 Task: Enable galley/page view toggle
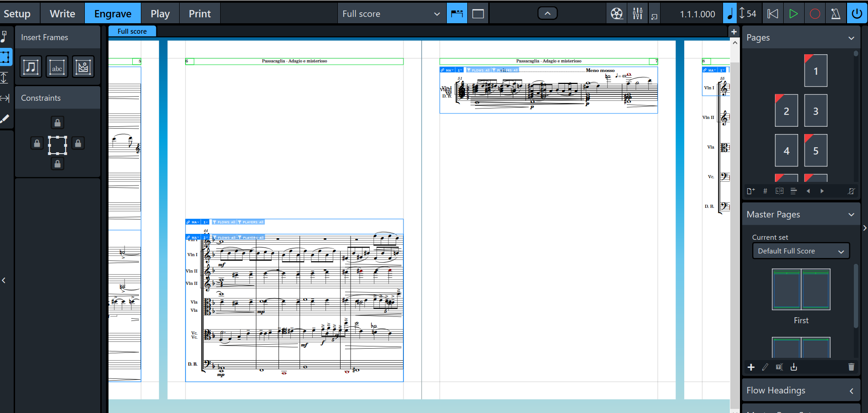pyautogui.click(x=457, y=14)
